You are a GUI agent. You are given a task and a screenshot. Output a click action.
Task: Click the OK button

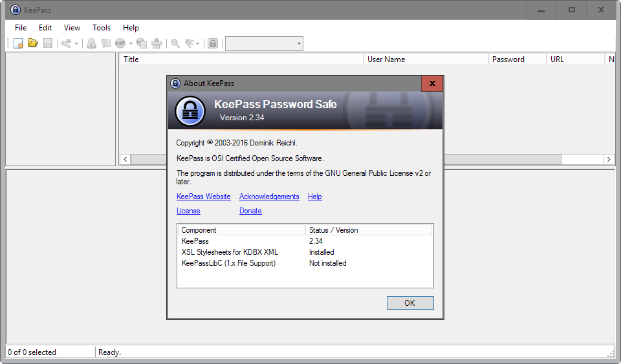pyautogui.click(x=410, y=303)
